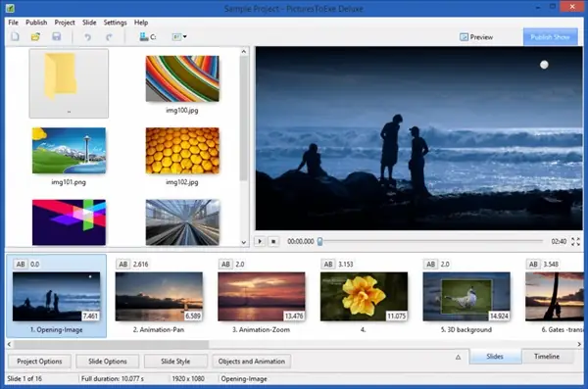Click the slide list scroll left arrow
Image resolution: width=588 pixels, height=389 pixels.
[x=10, y=344]
